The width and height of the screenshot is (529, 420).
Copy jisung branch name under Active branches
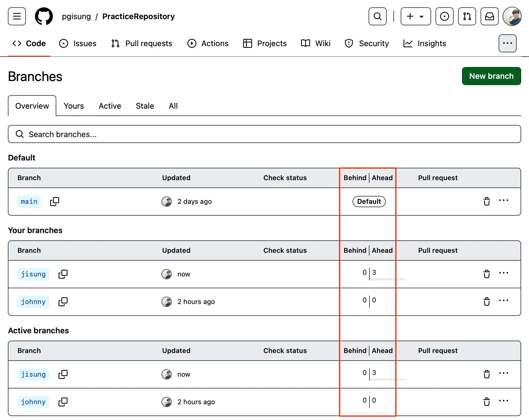[63, 374]
